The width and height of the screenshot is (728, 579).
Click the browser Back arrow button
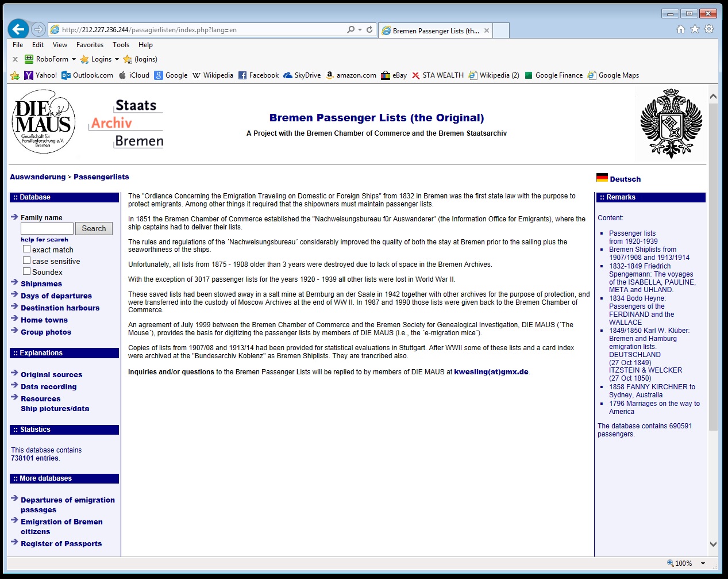pyautogui.click(x=18, y=29)
